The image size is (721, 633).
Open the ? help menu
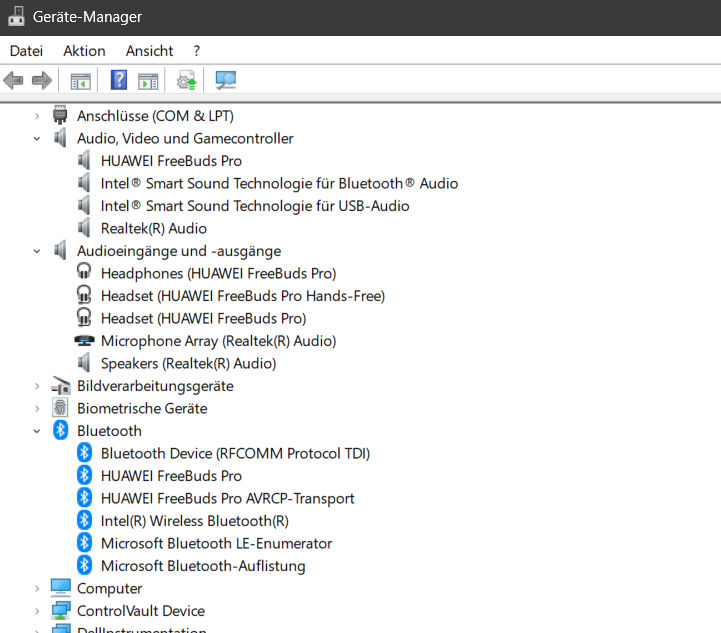197,51
